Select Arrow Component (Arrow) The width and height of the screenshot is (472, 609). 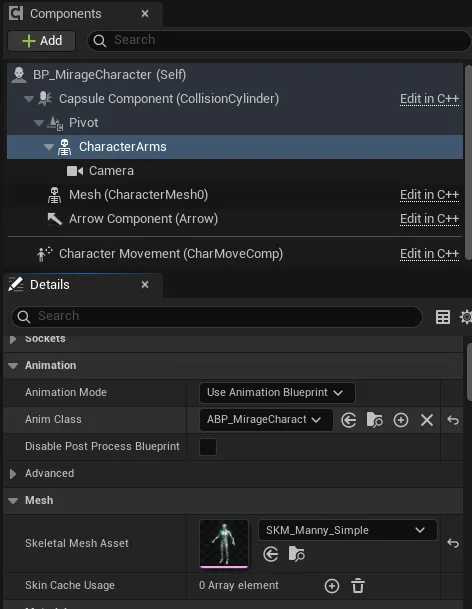(x=235, y=219)
